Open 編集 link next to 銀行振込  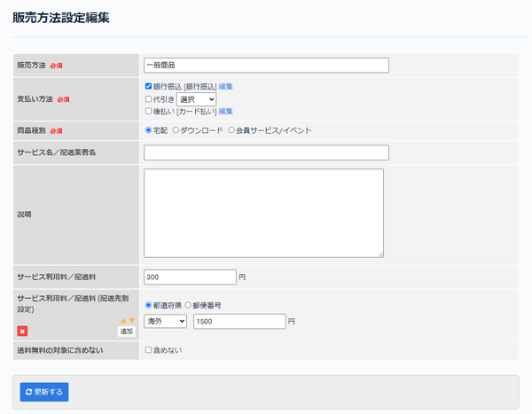click(225, 87)
